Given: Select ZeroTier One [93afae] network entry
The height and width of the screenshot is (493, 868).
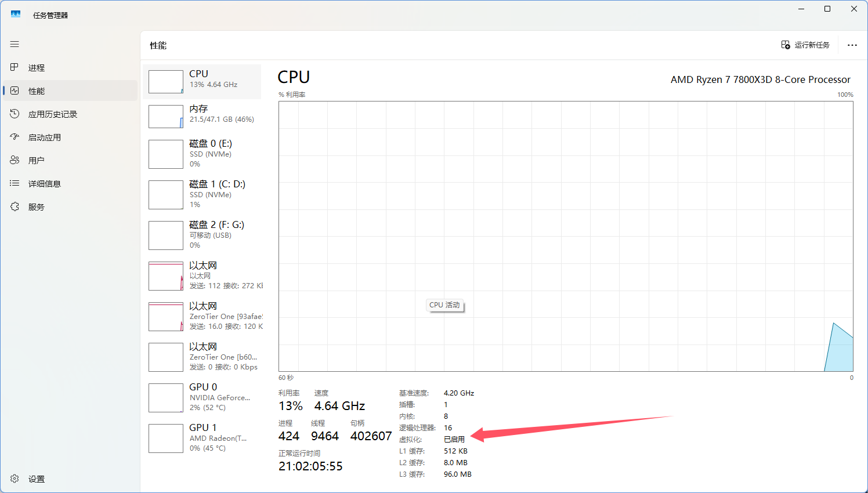Looking at the screenshot, I should pyautogui.click(x=202, y=316).
